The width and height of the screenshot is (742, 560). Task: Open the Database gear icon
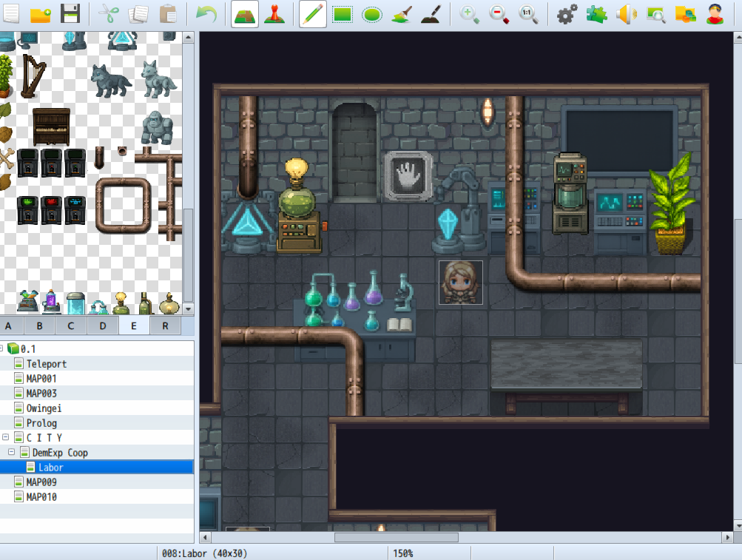(x=567, y=14)
